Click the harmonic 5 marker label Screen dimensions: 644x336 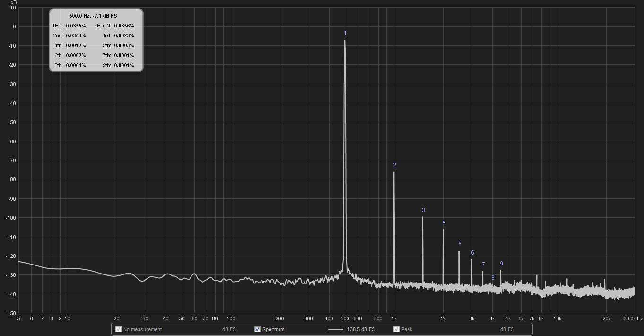pyautogui.click(x=460, y=244)
